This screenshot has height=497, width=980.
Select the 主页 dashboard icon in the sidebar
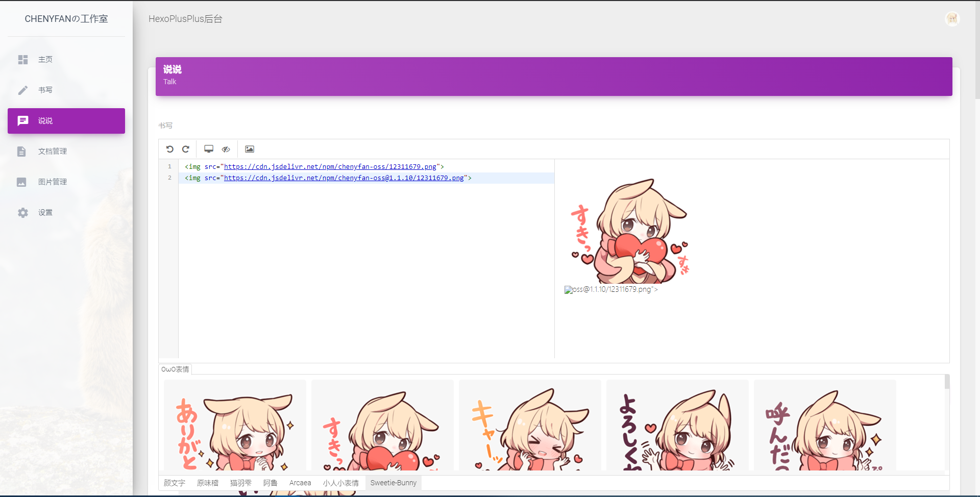tap(23, 59)
